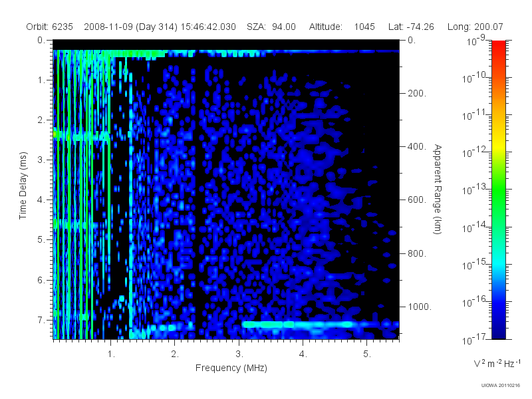Screen dimensions: 532x399
Task: Click the 'Lat: -74.26' value
Action: coord(411,27)
